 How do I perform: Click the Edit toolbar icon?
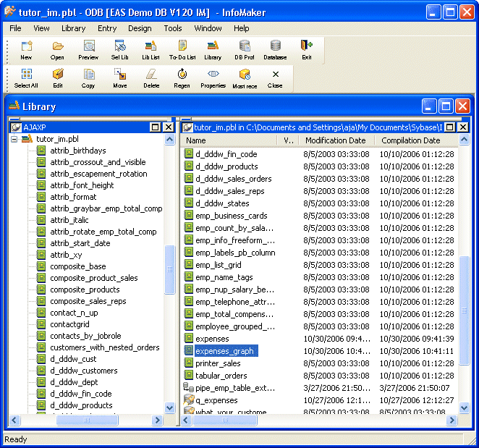pos(58,79)
